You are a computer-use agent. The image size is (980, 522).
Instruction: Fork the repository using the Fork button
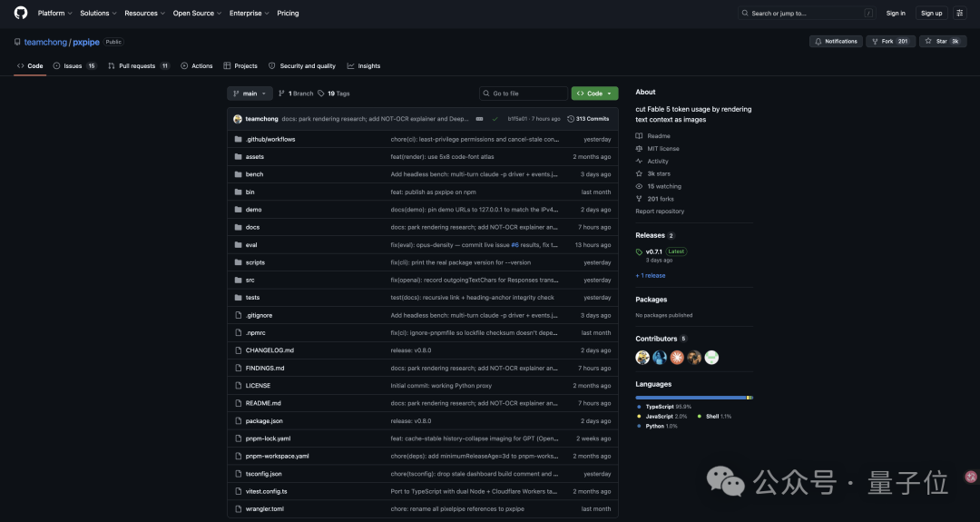point(891,41)
